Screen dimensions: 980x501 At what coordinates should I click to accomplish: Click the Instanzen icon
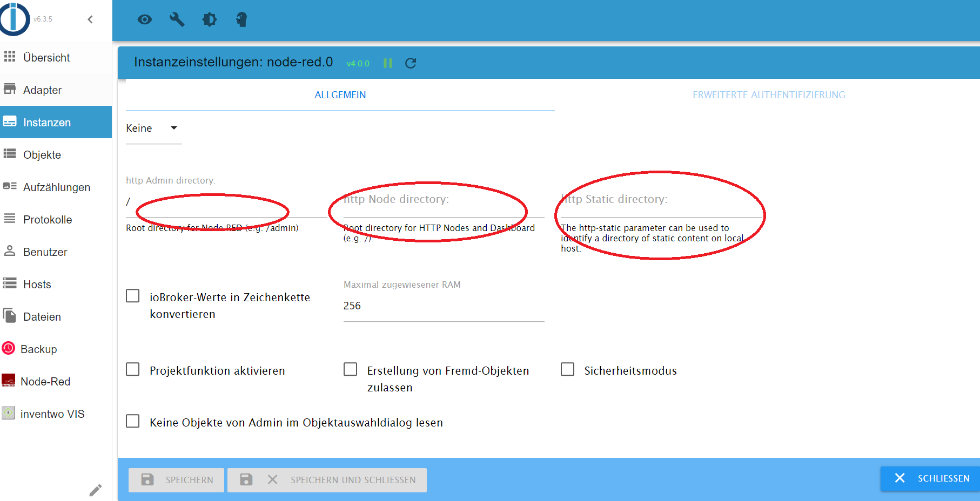pos(10,121)
